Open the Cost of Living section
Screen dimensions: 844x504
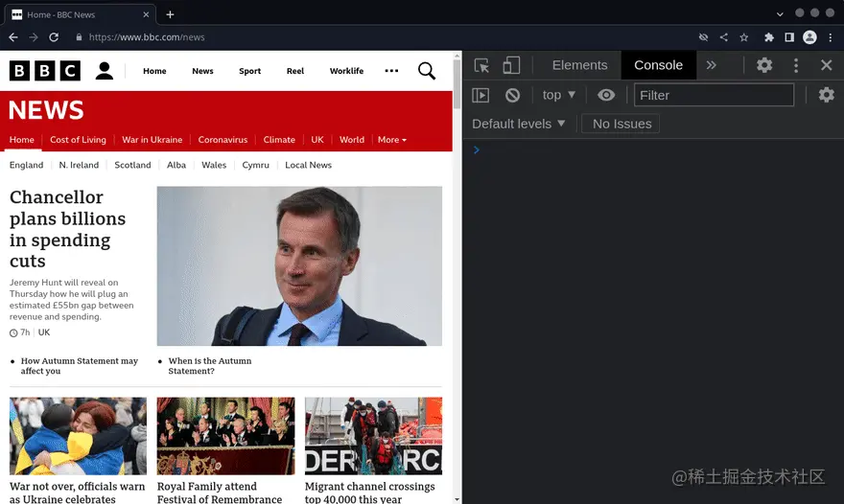click(78, 139)
